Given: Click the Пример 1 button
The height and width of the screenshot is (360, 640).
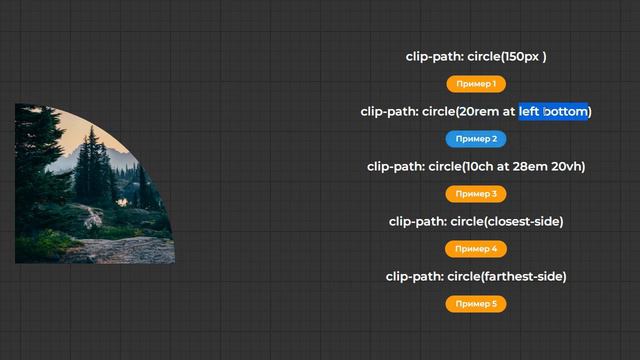Looking at the screenshot, I should pyautogui.click(x=476, y=84).
